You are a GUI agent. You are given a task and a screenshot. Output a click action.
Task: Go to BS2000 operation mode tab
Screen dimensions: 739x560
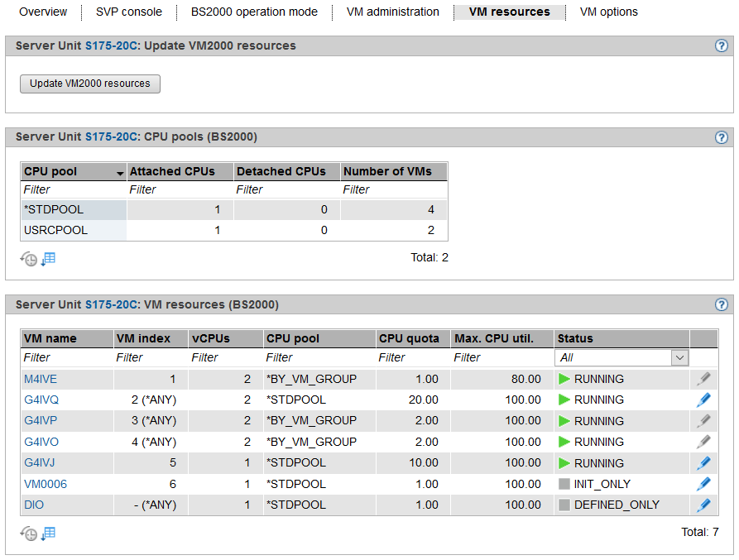click(x=254, y=12)
